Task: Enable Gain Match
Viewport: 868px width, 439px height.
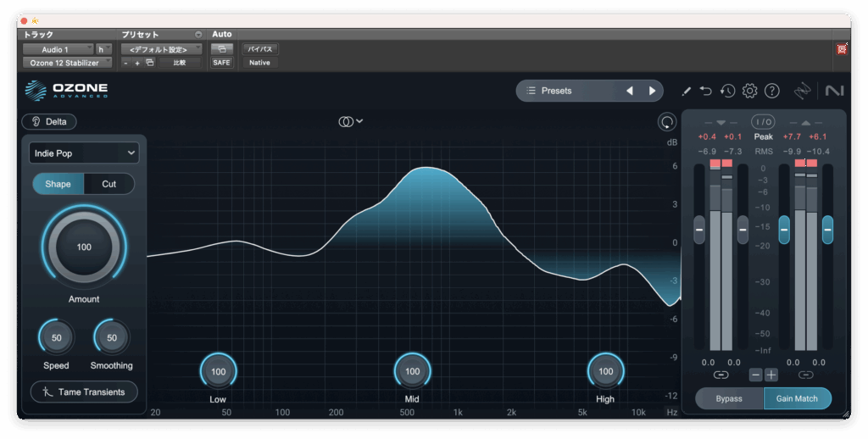Action: point(797,398)
